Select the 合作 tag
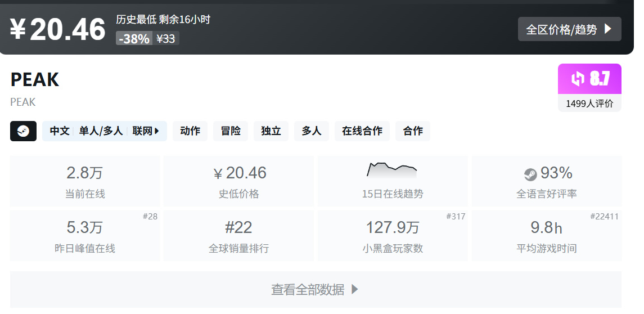This screenshot has height=314, width=644. 413,131
